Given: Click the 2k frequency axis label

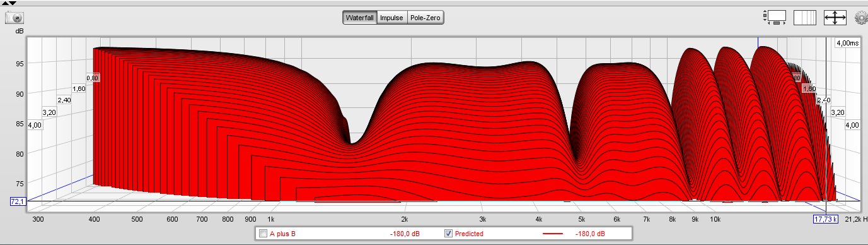Looking at the screenshot, I should pos(405,219).
